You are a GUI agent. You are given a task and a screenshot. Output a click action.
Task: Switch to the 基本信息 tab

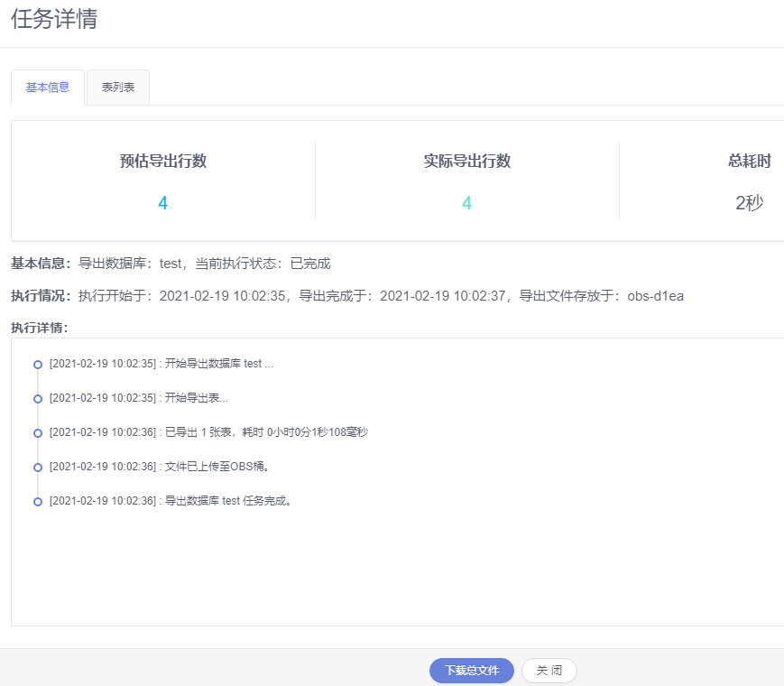pyautogui.click(x=48, y=88)
